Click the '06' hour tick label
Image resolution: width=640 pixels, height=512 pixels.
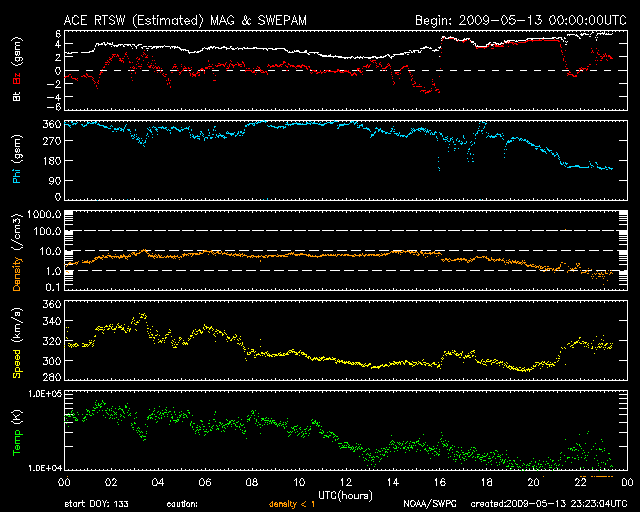click(205, 482)
